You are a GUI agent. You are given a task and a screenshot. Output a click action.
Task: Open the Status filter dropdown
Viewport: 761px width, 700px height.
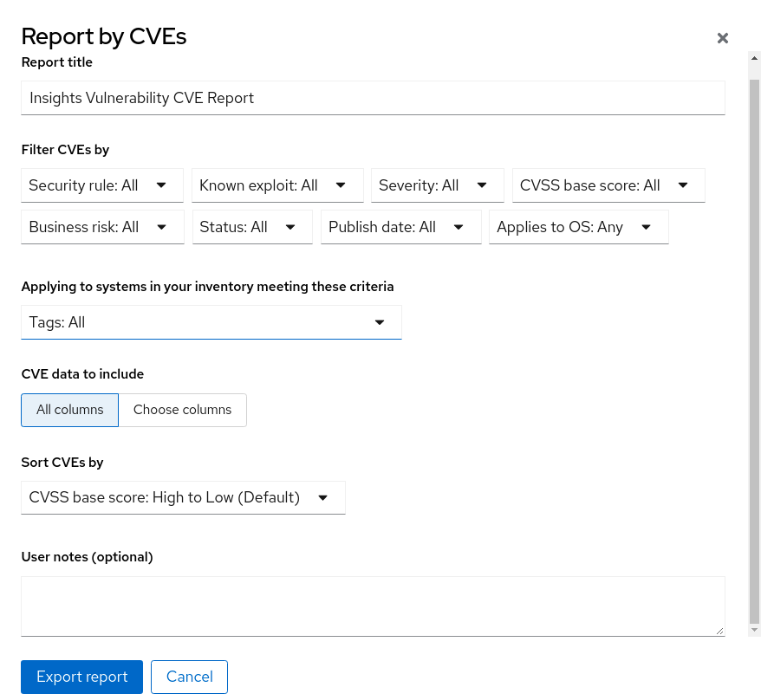[x=251, y=226]
